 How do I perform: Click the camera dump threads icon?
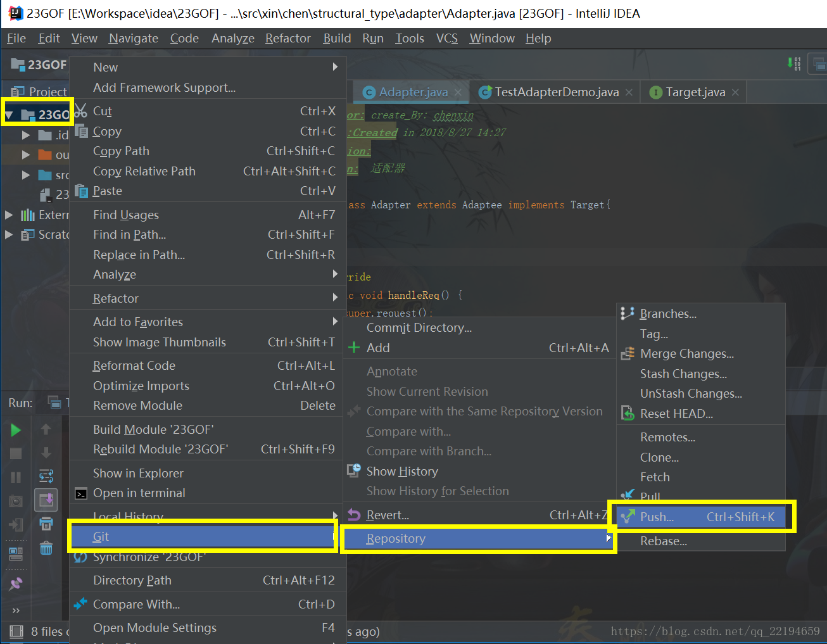pyautogui.click(x=16, y=501)
